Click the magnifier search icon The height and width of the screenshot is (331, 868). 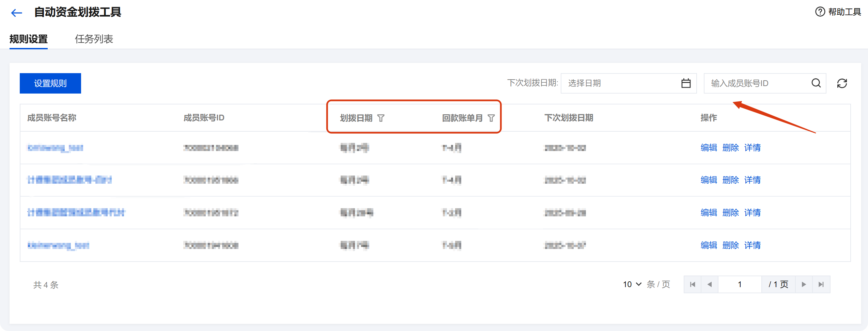tap(816, 83)
